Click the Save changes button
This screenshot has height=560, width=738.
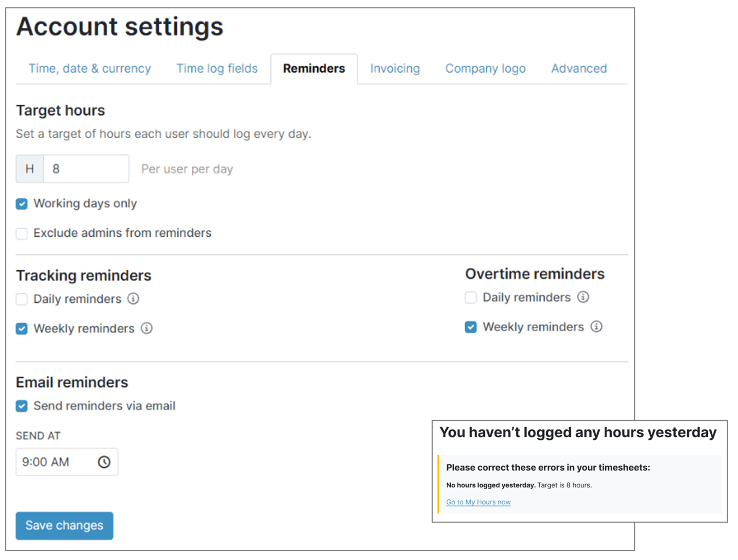(64, 525)
